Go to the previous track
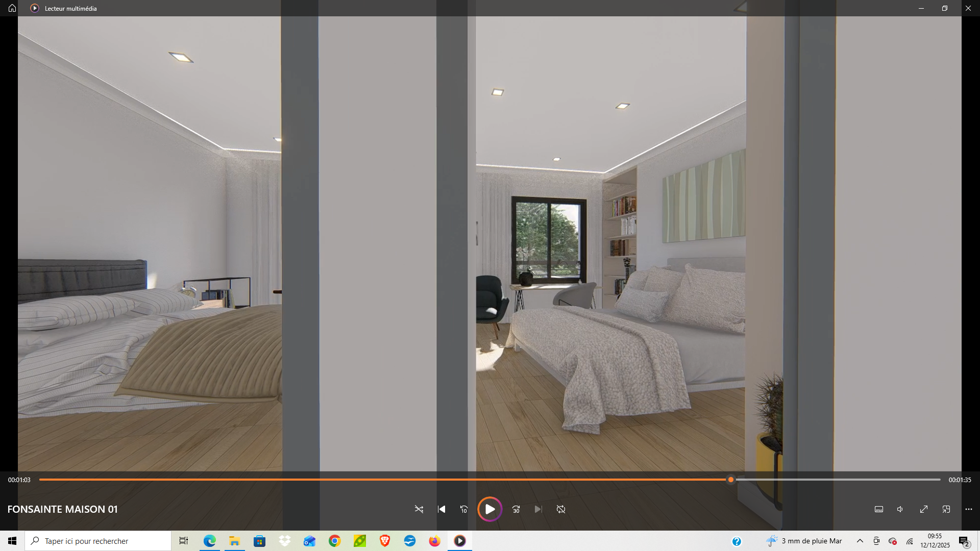This screenshot has width=980, height=551. [x=442, y=509]
